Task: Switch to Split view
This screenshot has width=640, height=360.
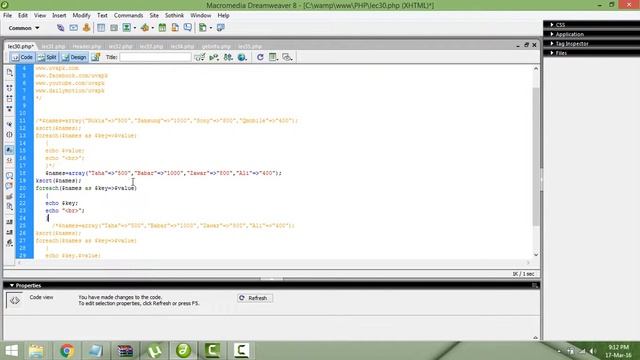Action: click(x=47, y=58)
